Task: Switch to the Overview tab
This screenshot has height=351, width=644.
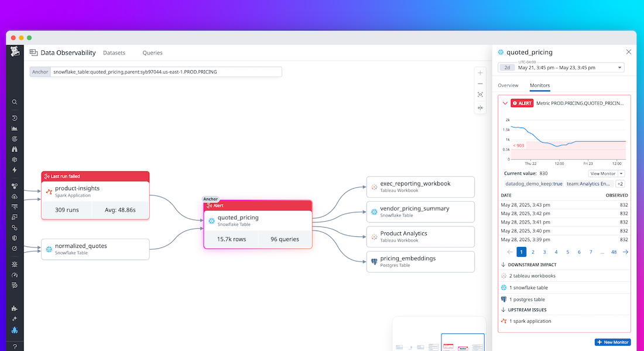Action: [x=508, y=85]
